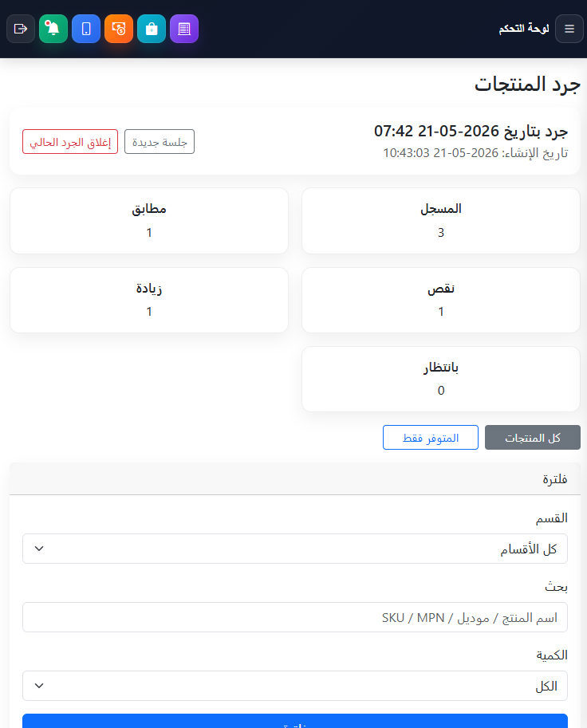This screenshot has height=728, width=587.
Task: Click the teal shopping bag icon
Action: 152,29
